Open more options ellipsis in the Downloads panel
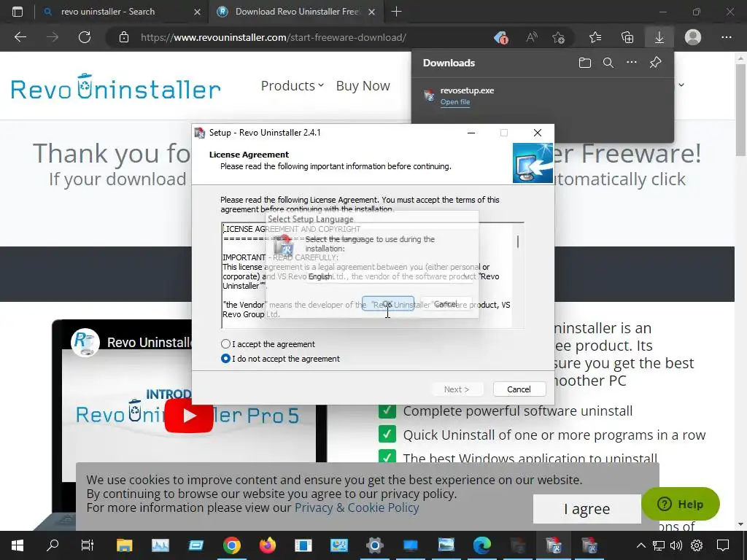Viewport: 747px width, 560px height. pos(632,63)
